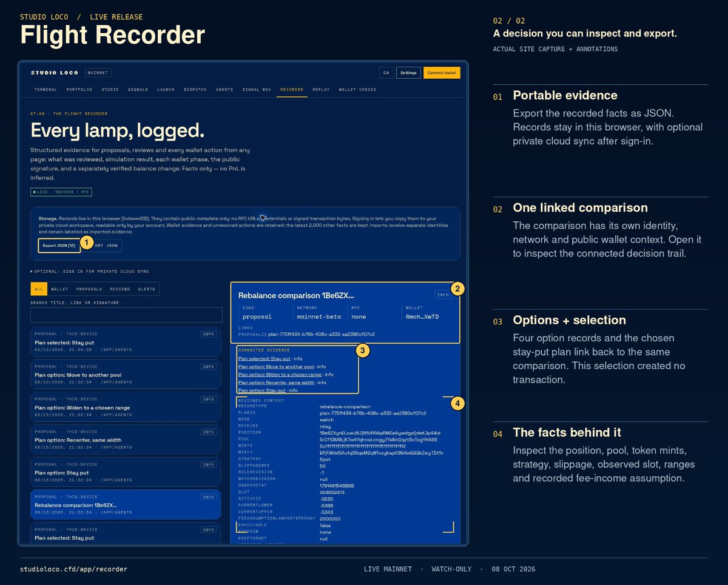Click the Connect wallet button
Image resolution: width=728 pixels, height=585 pixels.
click(442, 73)
